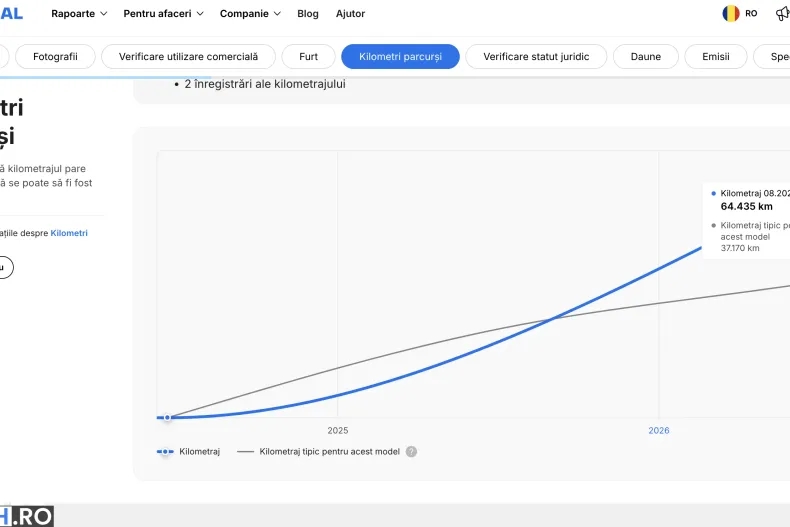Image resolution: width=790 pixels, height=527 pixels.
Task: Select the Kilometri parcurși tab
Action: coord(401,56)
